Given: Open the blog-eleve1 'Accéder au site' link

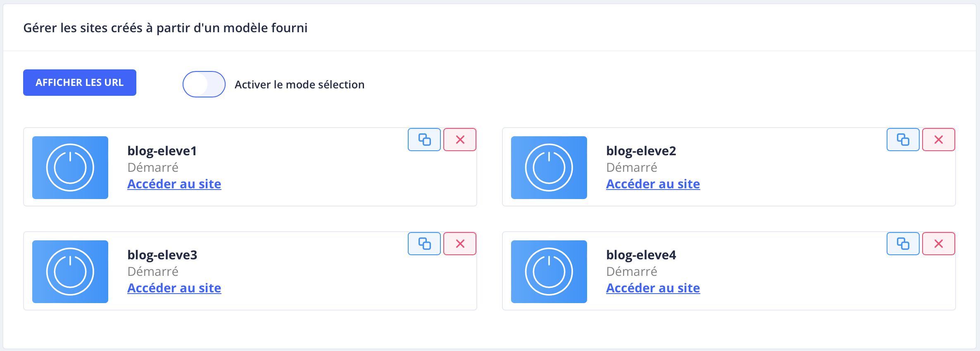Looking at the screenshot, I should pyautogui.click(x=174, y=184).
